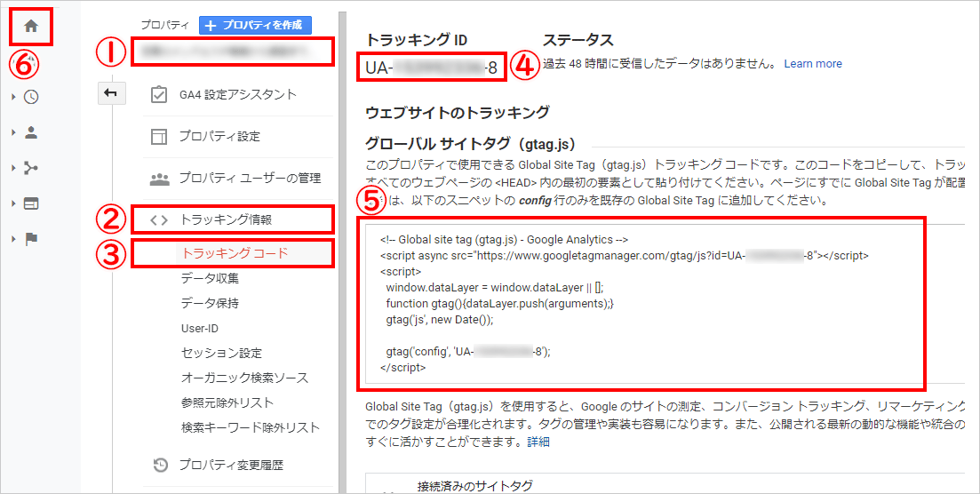Select User-ID submenu item
This screenshot has width=980, height=494.
(200, 328)
